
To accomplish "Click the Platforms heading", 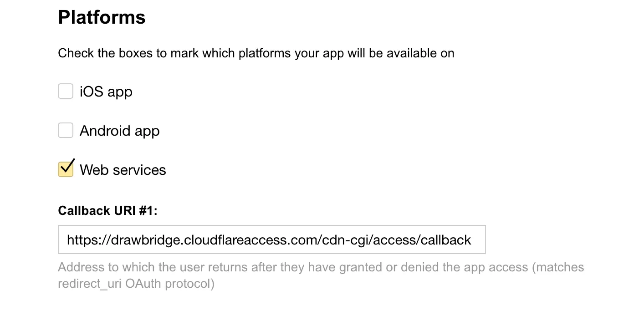I will coord(101,17).
